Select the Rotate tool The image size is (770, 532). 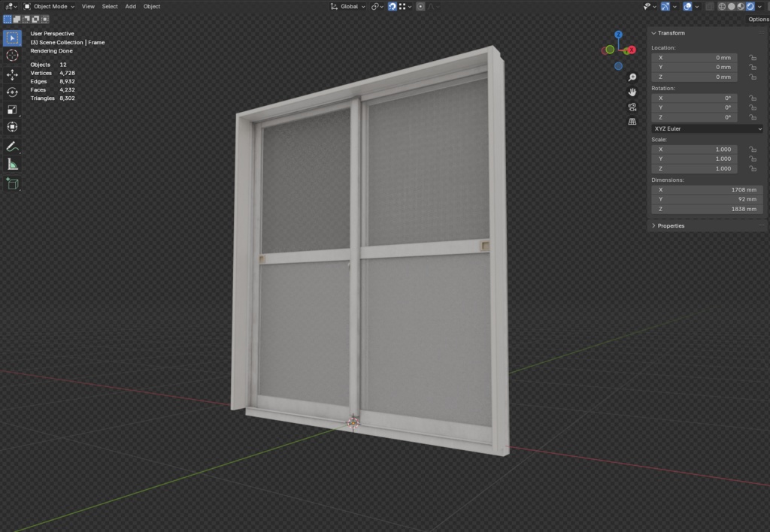[x=12, y=92]
